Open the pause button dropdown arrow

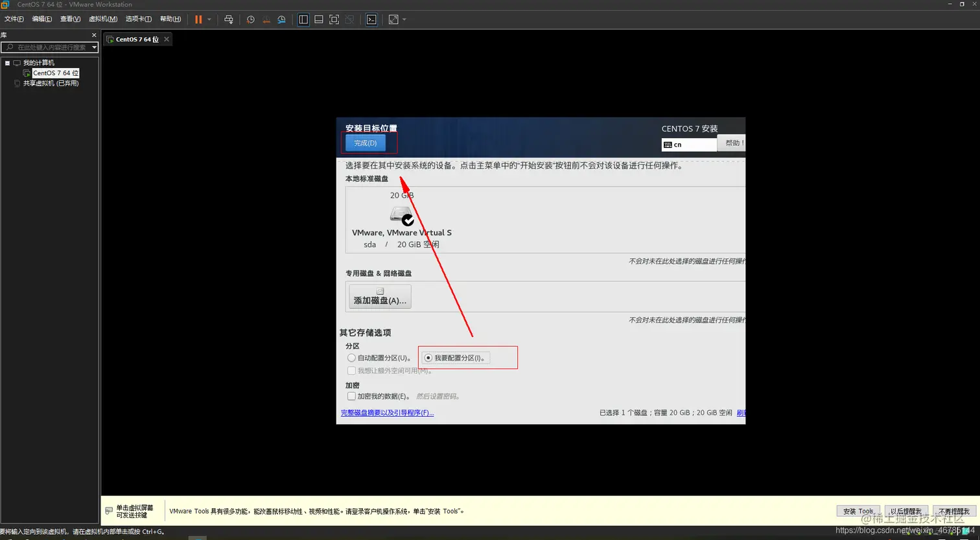tap(209, 19)
